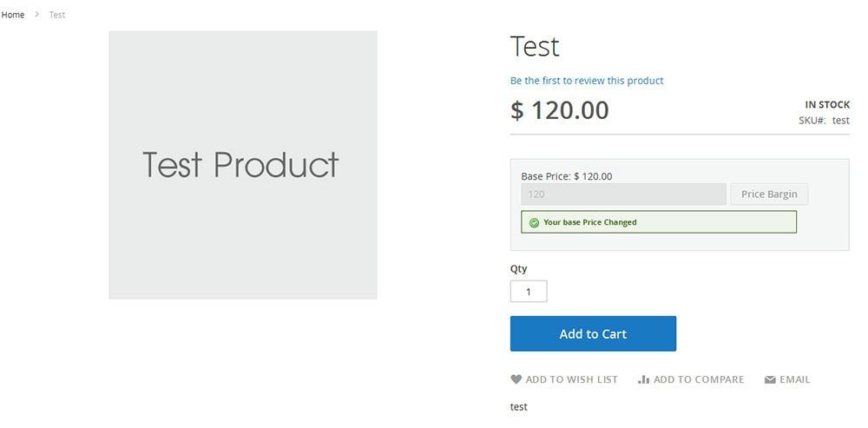The image size is (868, 428).
Task: Click the breadcrumb separator arrow
Action: point(37,15)
